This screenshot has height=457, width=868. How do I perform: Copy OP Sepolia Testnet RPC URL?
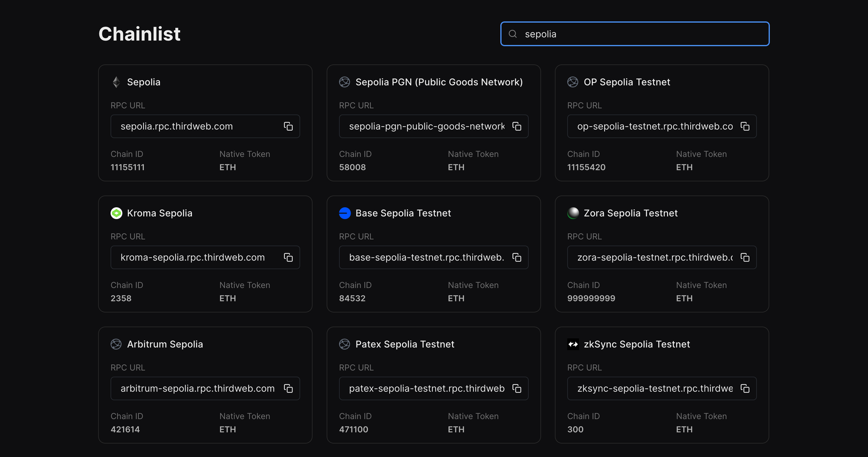coord(745,126)
